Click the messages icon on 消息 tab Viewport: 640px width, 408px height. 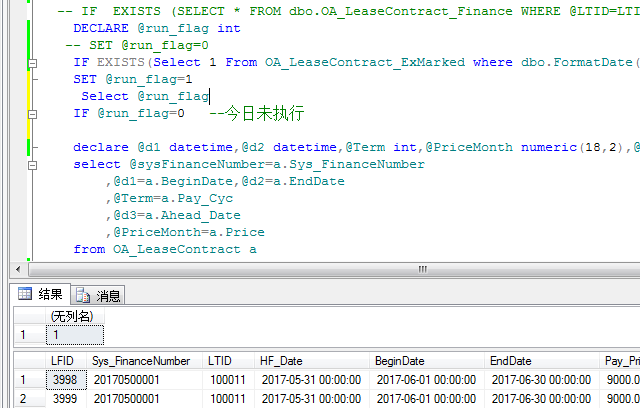(x=83, y=295)
